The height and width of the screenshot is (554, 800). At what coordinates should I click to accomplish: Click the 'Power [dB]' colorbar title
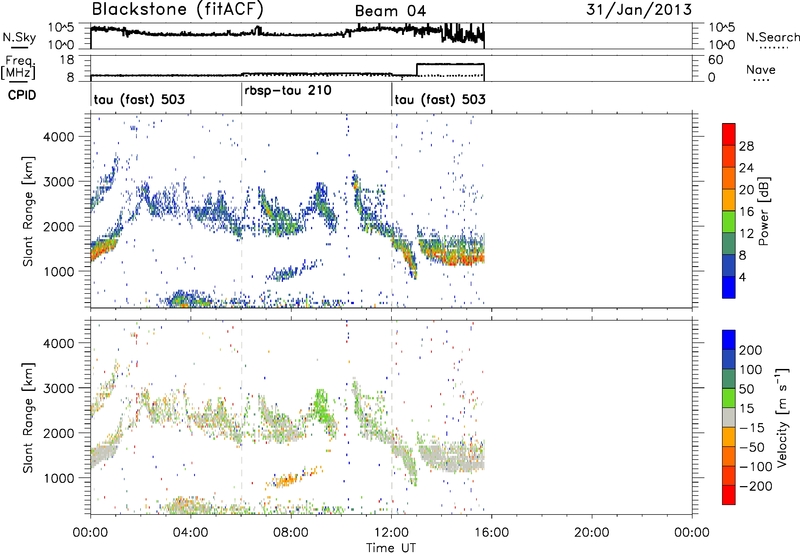[x=763, y=211]
